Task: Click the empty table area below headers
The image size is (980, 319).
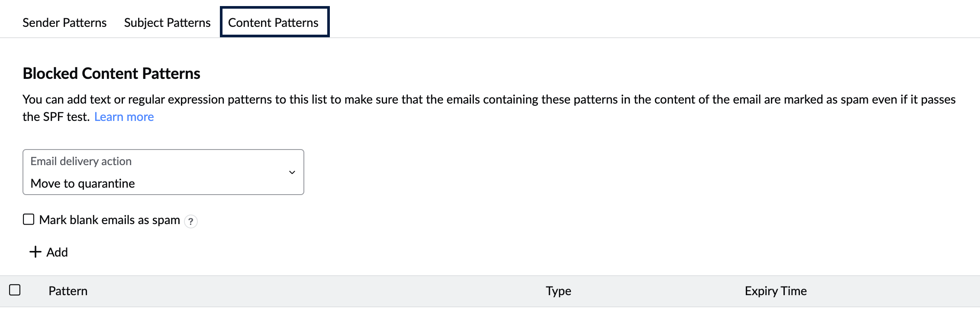Action: [x=489, y=313]
